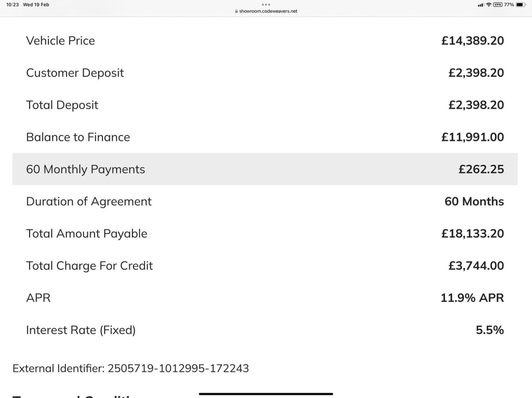Click the External Identifier number text
The image size is (532, 398).
pos(178,368)
